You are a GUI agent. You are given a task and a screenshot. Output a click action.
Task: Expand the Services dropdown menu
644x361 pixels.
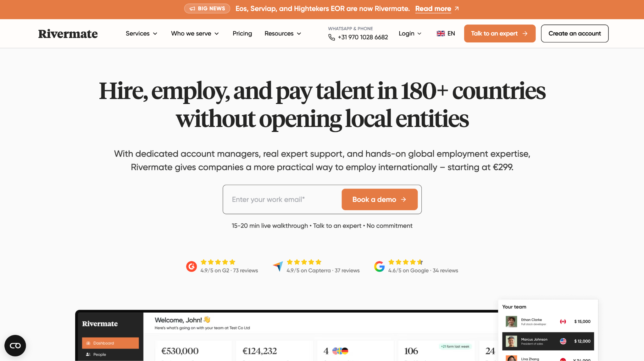click(142, 34)
